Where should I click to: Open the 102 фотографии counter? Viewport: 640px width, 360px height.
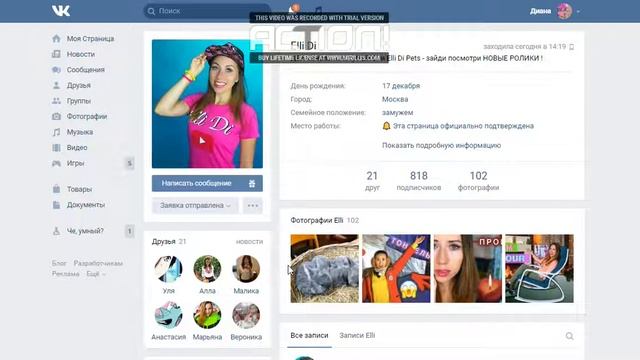click(478, 181)
